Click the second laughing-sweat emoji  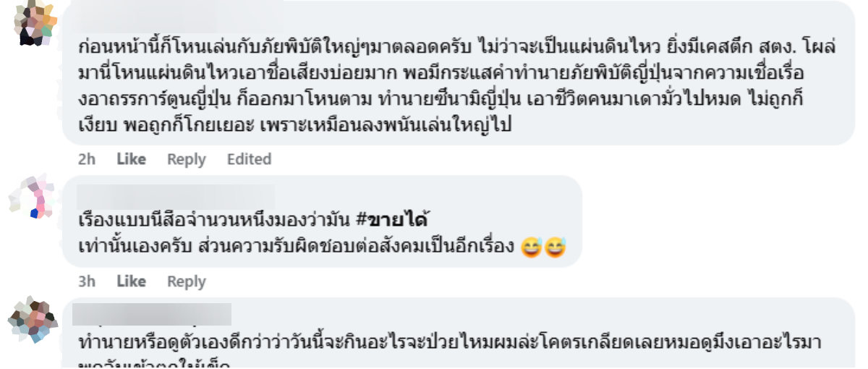pyautogui.click(x=555, y=247)
